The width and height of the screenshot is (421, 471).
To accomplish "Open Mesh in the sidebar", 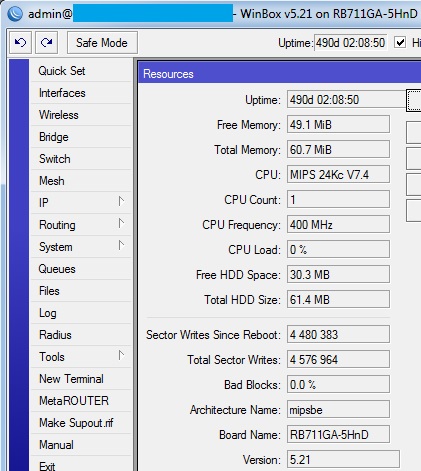I will [81, 181].
